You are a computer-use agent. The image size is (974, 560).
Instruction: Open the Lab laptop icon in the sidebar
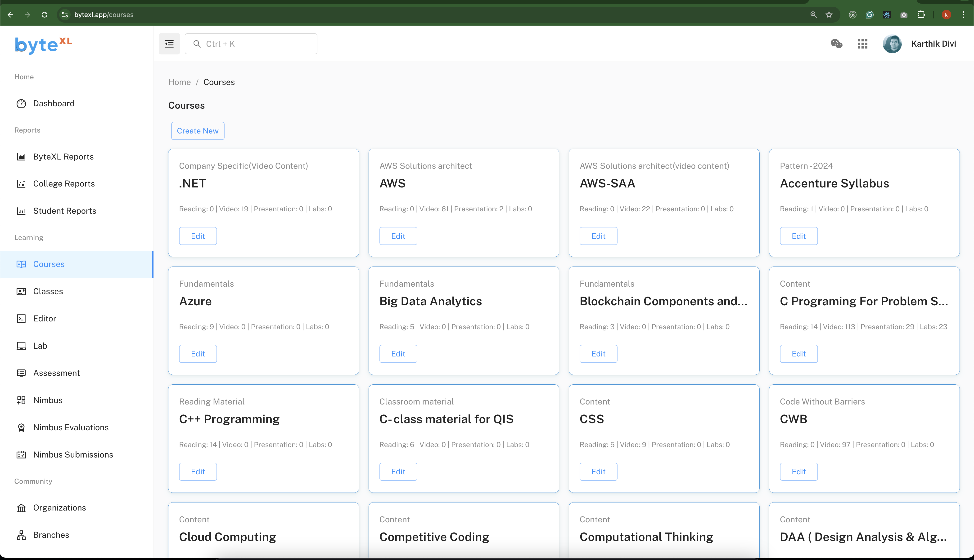tap(21, 346)
